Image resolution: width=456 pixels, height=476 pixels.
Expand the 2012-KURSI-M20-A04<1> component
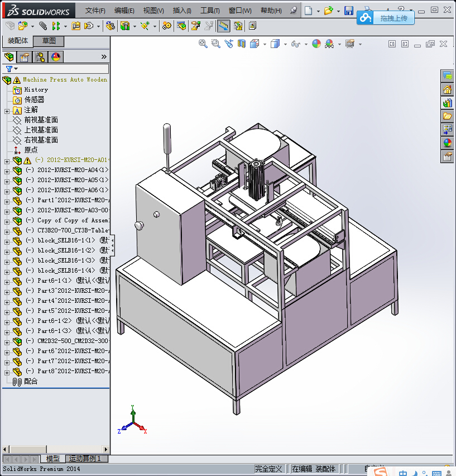(x=7, y=172)
